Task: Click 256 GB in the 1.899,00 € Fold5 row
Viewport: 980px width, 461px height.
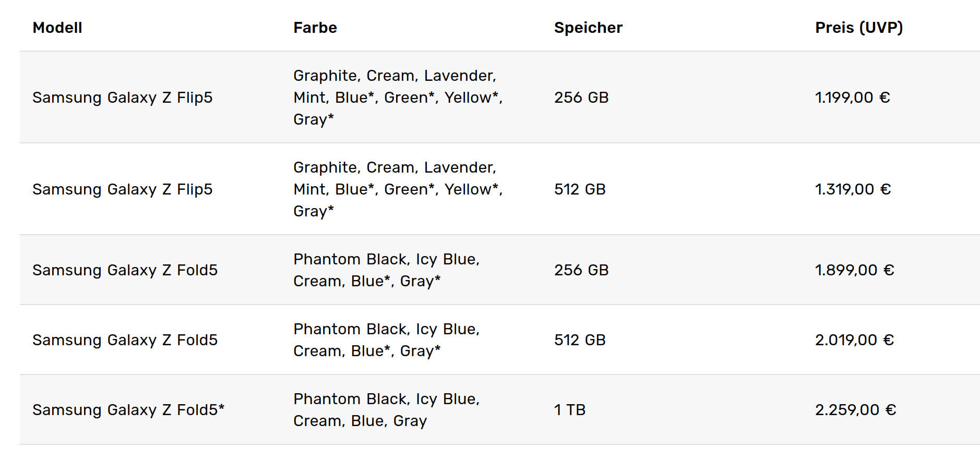Action: pyautogui.click(x=581, y=270)
